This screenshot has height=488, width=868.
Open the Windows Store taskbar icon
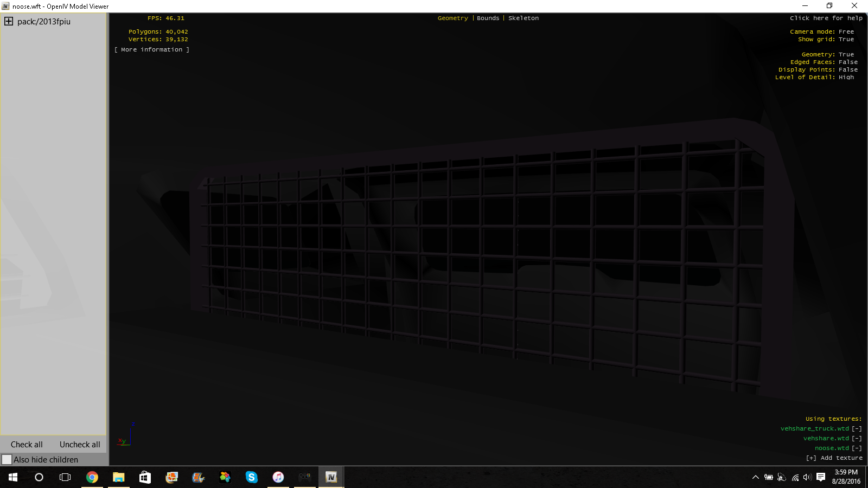[x=145, y=477]
